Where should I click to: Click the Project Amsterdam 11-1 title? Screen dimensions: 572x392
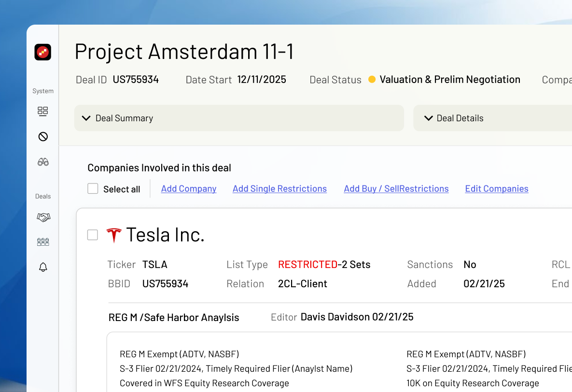pos(184,52)
